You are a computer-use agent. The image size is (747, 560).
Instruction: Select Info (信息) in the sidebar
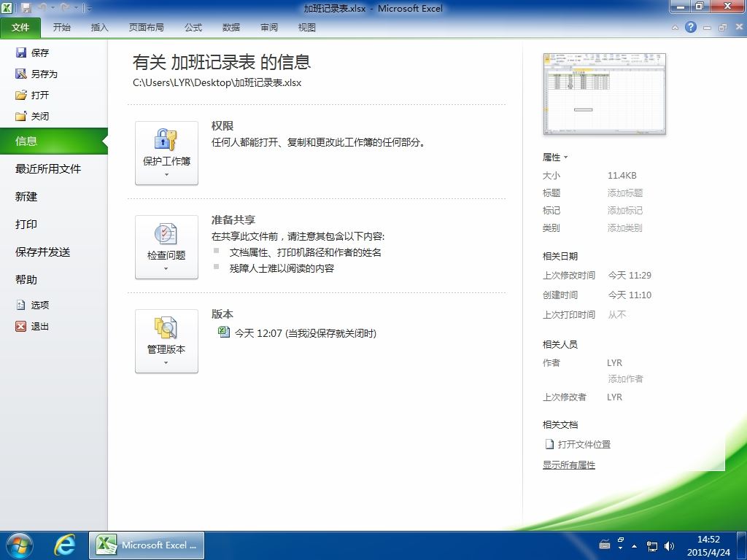[x=54, y=141]
